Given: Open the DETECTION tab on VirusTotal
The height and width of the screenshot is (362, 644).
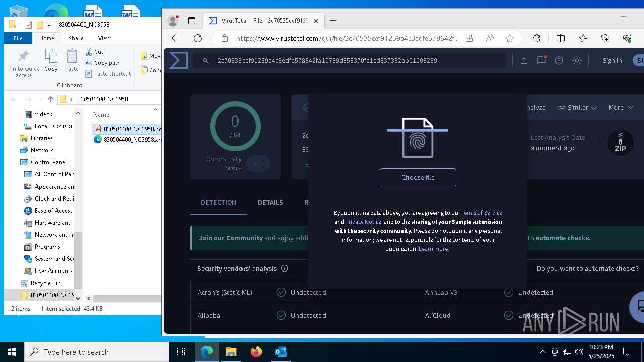Looking at the screenshot, I should tap(218, 202).
